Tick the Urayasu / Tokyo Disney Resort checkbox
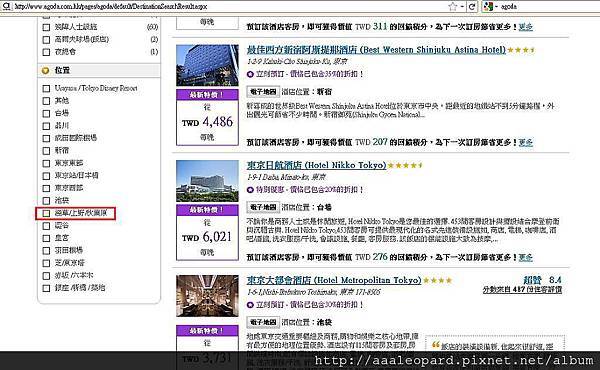The height and width of the screenshot is (370, 600). coord(46,88)
